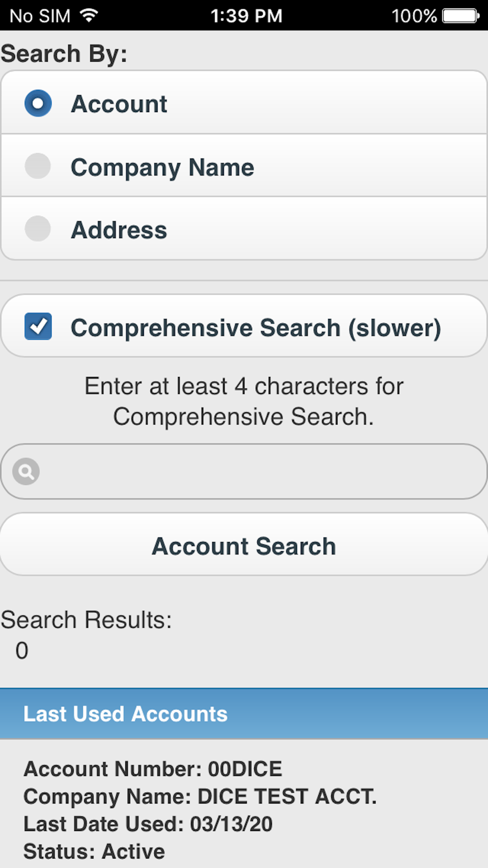
Task: Select the Account radio button
Action: (x=38, y=103)
